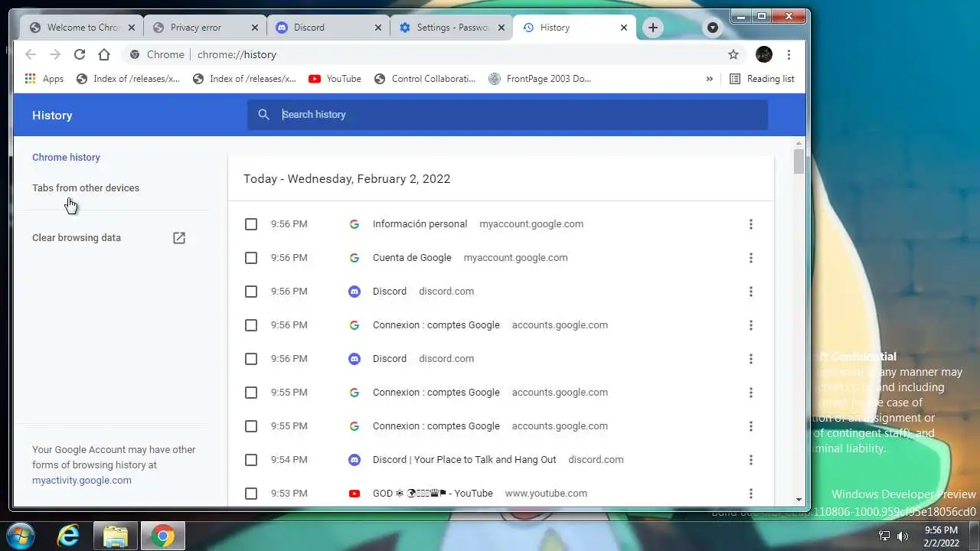Viewport: 980px width, 551px height.
Task: Select Tabs from other devices
Action: coord(86,188)
